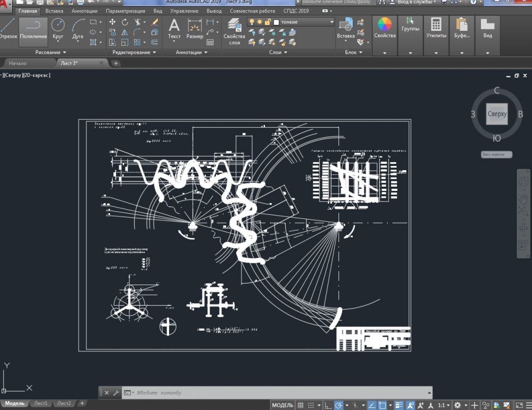Open the Начало document tab
Image resolution: width=532 pixels, height=410 pixels.
(18, 63)
